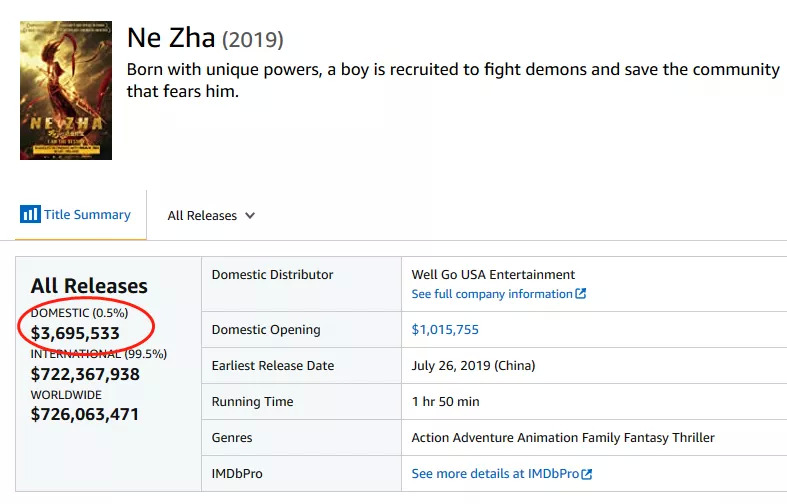The height and width of the screenshot is (504, 787).
Task: Click external-link icon after company information
Action: click(x=581, y=294)
